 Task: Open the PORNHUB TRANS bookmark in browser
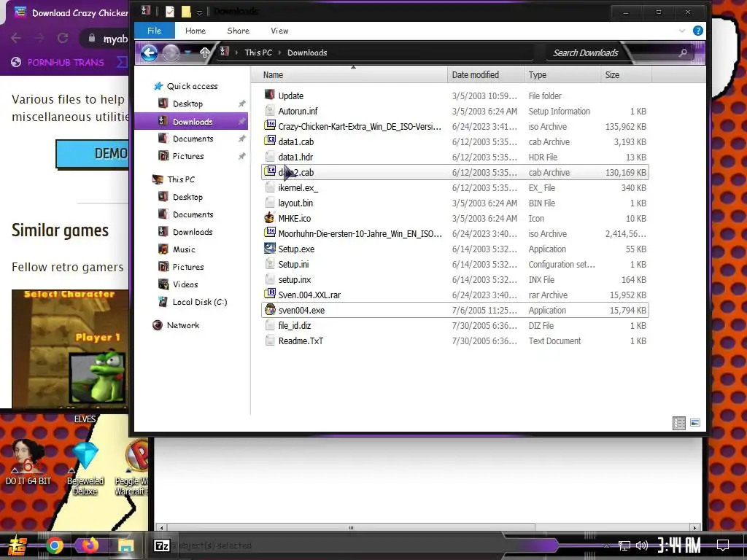pyautogui.click(x=65, y=62)
